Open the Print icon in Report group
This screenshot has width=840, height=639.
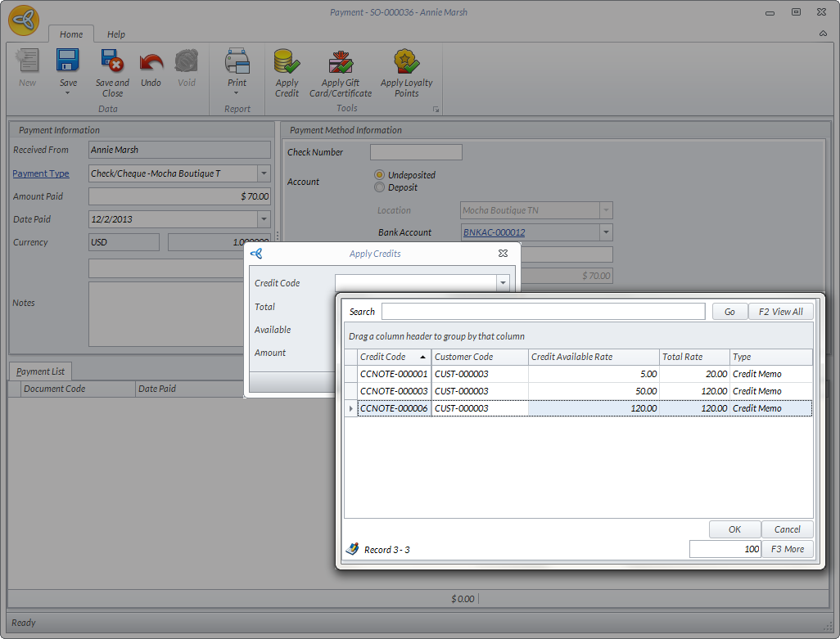(x=237, y=62)
